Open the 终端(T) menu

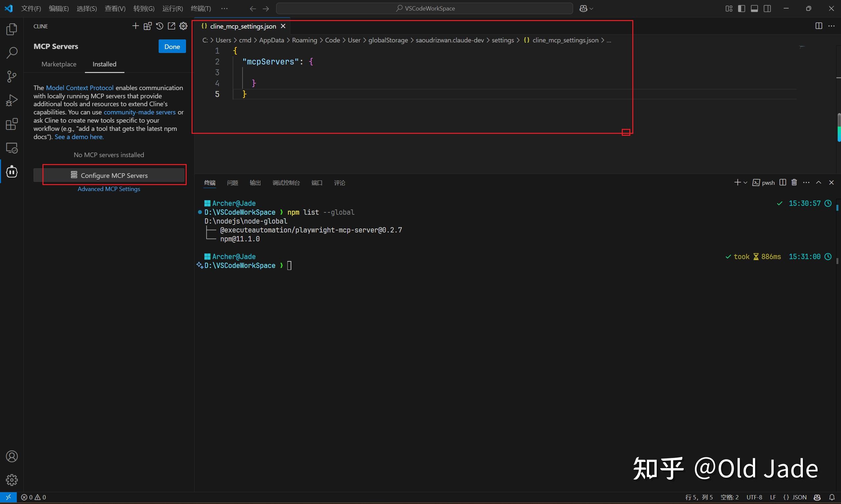pyautogui.click(x=201, y=9)
